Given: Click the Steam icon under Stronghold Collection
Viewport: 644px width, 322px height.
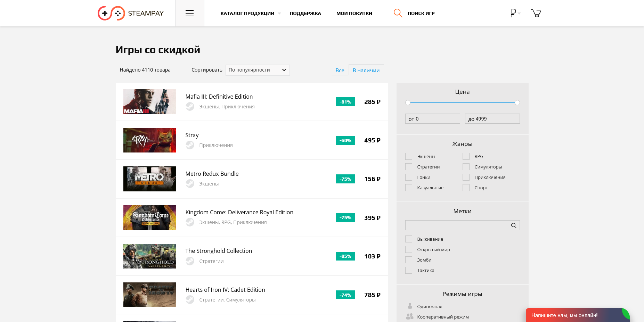Looking at the screenshot, I should (190, 261).
